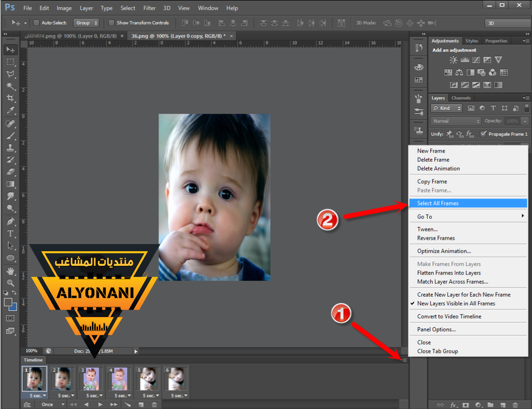The height and width of the screenshot is (409, 532).
Task: Select the Magic Wand tool
Action: [10, 86]
